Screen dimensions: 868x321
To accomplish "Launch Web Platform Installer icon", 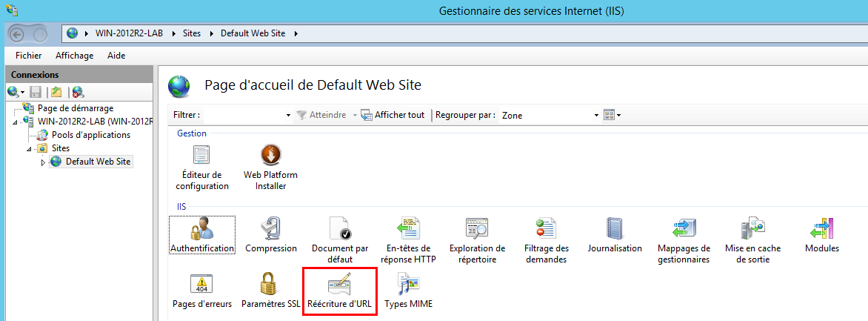I will pyautogui.click(x=271, y=155).
